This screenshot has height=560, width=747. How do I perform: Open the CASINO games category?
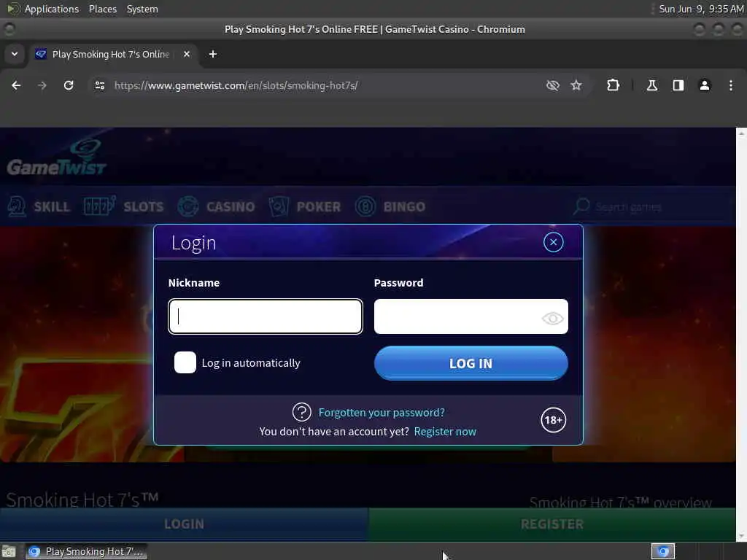pyautogui.click(x=216, y=206)
